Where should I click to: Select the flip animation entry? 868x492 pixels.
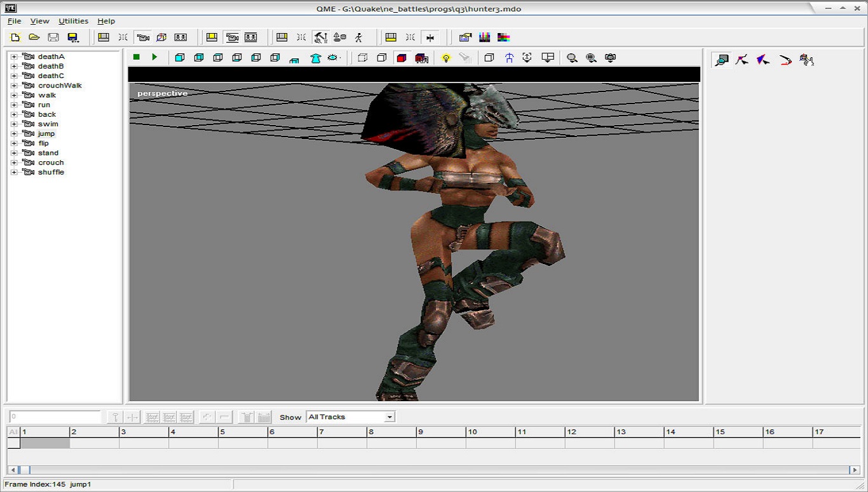coord(43,143)
